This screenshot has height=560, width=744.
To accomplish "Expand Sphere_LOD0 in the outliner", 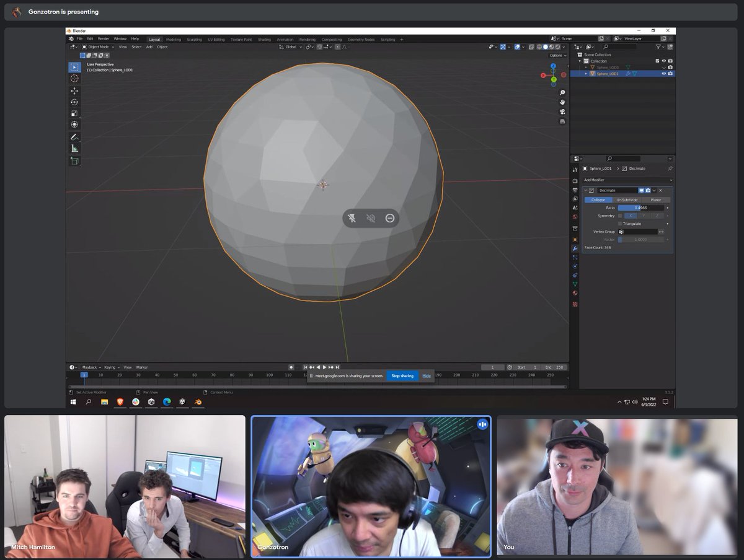I will click(x=587, y=67).
